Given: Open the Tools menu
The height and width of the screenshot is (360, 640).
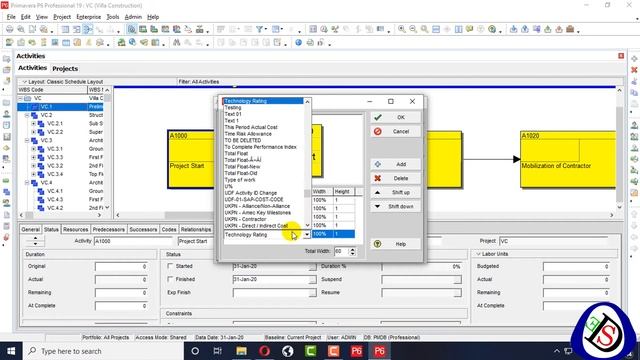Looking at the screenshot, I should point(113,17).
